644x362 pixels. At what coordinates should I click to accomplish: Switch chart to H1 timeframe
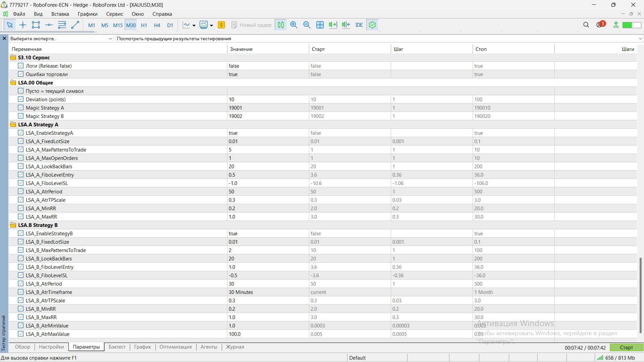tap(144, 25)
